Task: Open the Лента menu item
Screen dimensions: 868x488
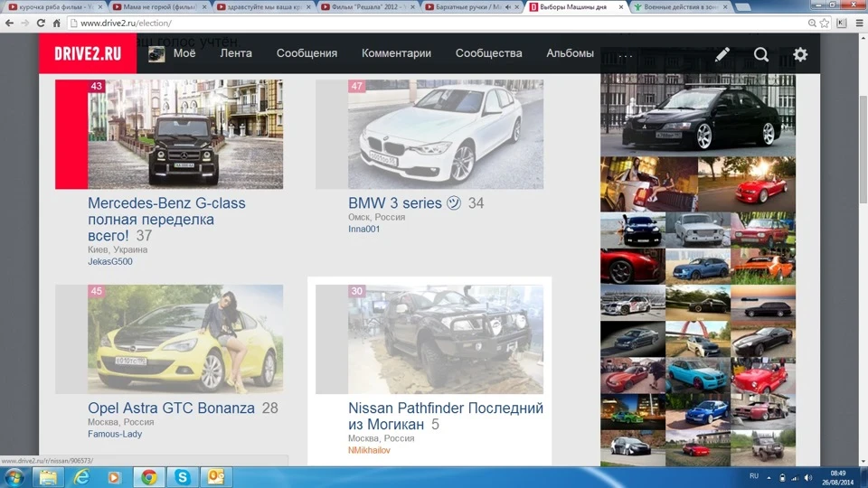Action: click(236, 53)
